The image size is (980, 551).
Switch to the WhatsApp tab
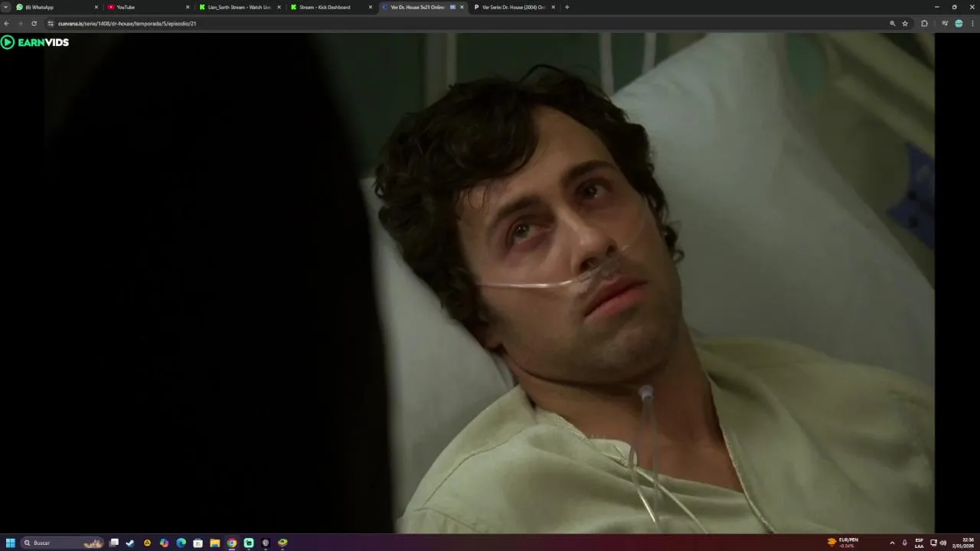tap(57, 7)
